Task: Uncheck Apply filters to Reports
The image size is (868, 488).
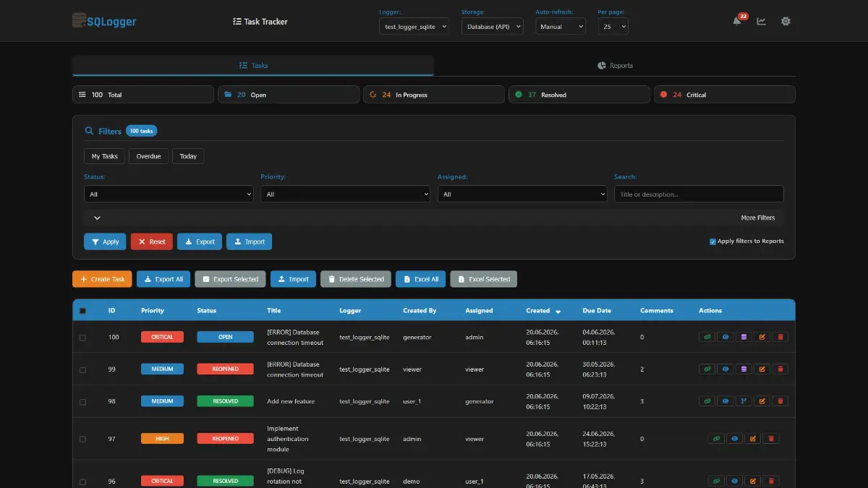Action: pos(713,241)
